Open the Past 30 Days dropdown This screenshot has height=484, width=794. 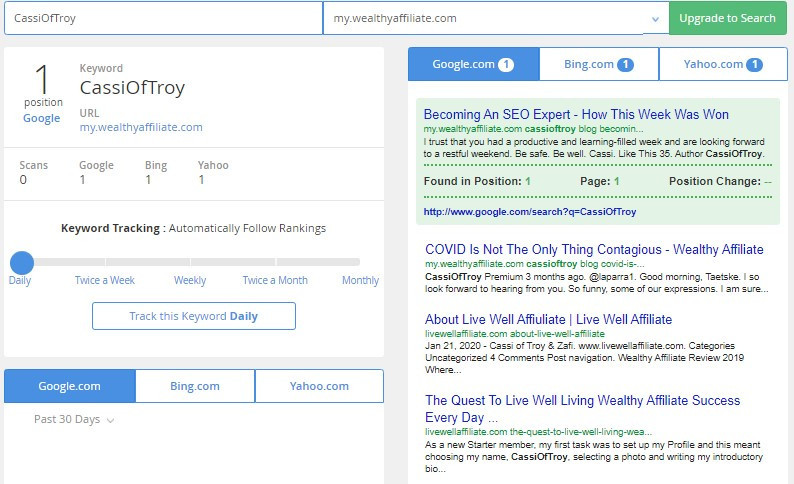[74, 419]
